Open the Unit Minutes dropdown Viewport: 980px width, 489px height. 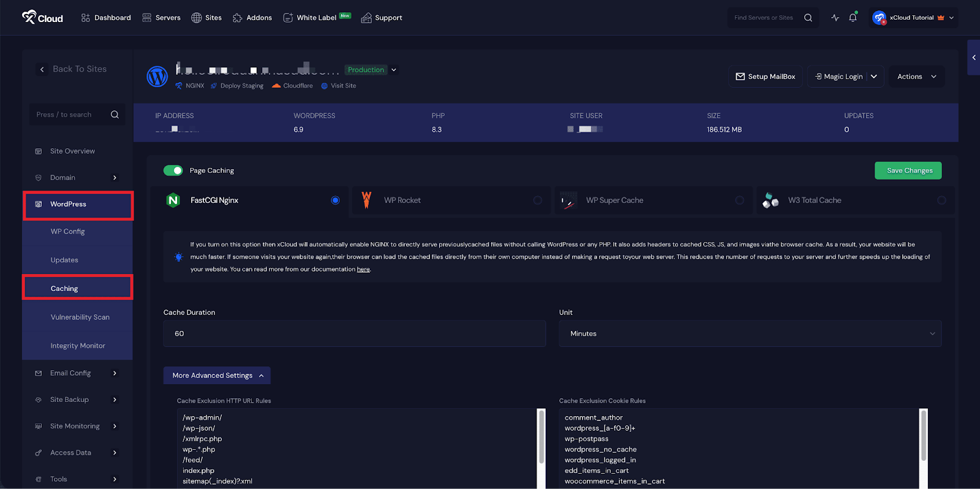[750, 334]
